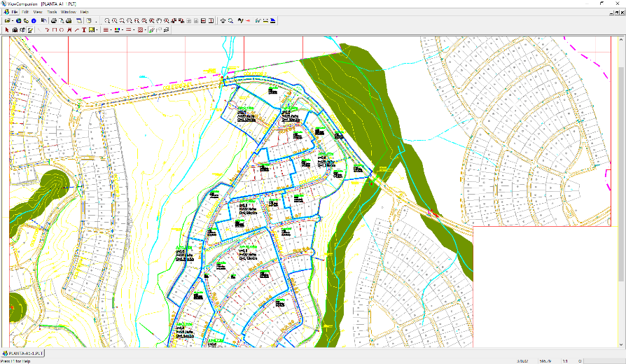Choose the rectangle drawing tool
Screen dimensions: 626x364
click(x=54, y=30)
